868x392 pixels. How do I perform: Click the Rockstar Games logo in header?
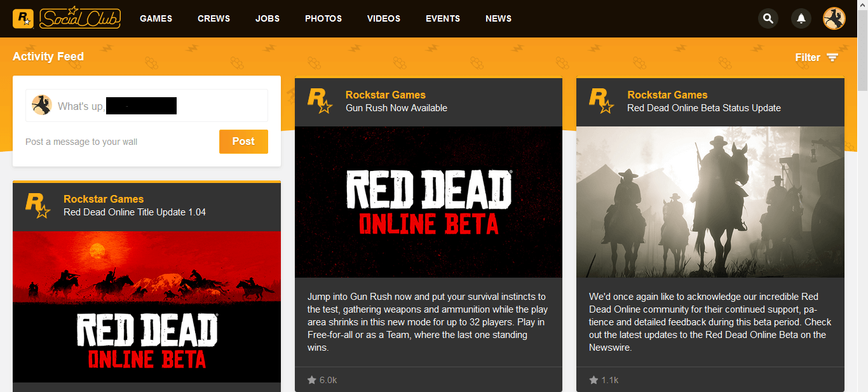pyautogui.click(x=24, y=18)
